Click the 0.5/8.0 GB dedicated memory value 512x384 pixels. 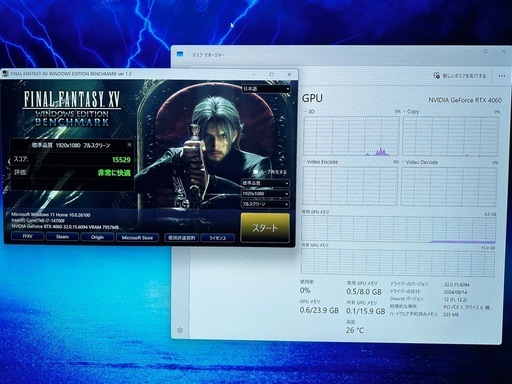tap(364, 292)
